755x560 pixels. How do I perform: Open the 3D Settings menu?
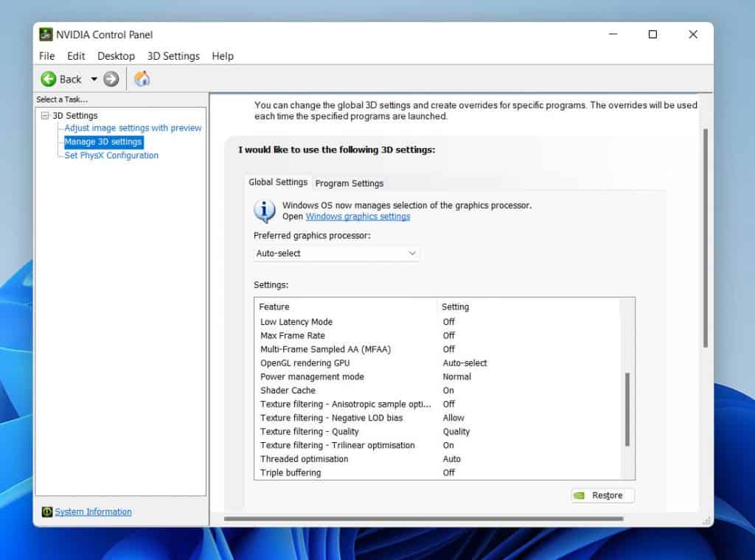click(173, 56)
